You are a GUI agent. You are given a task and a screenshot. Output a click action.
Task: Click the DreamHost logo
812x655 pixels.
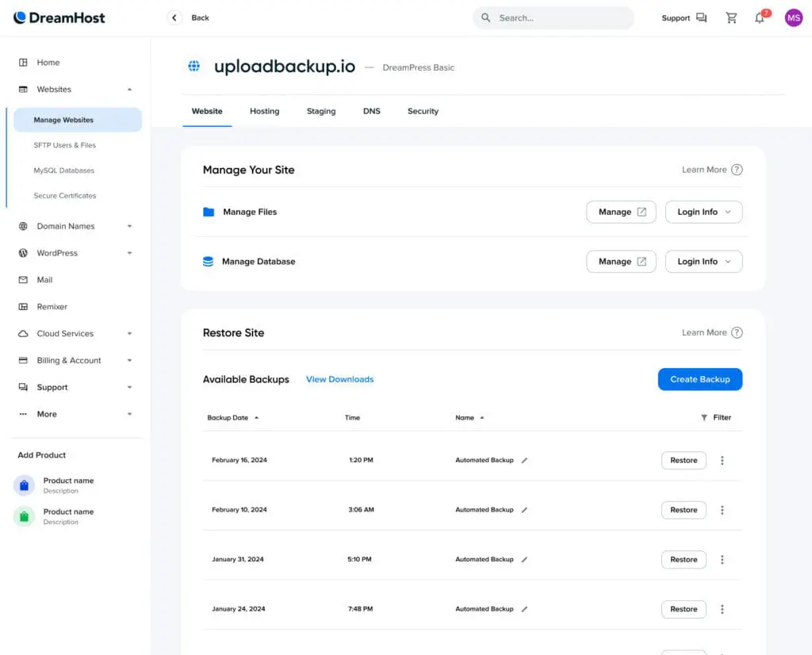pos(59,17)
